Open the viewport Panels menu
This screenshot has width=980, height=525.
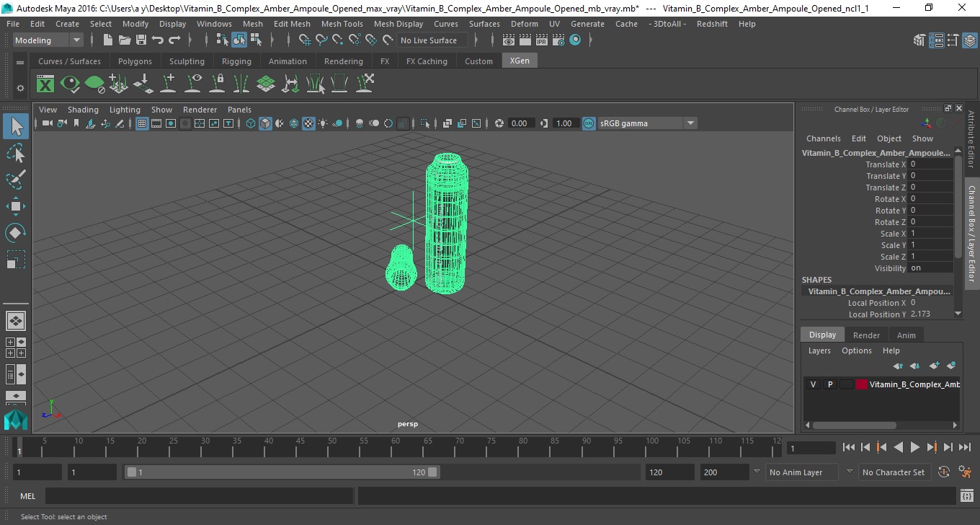(x=239, y=110)
